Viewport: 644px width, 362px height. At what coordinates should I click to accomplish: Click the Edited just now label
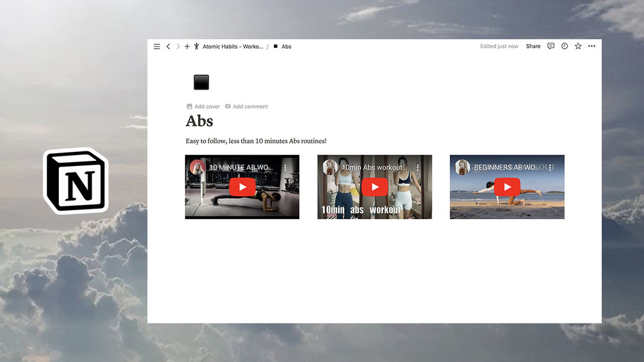click(499, 46)
